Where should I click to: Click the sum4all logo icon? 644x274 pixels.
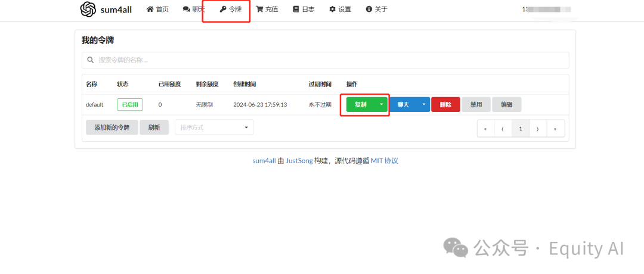(x=88, y=10)
